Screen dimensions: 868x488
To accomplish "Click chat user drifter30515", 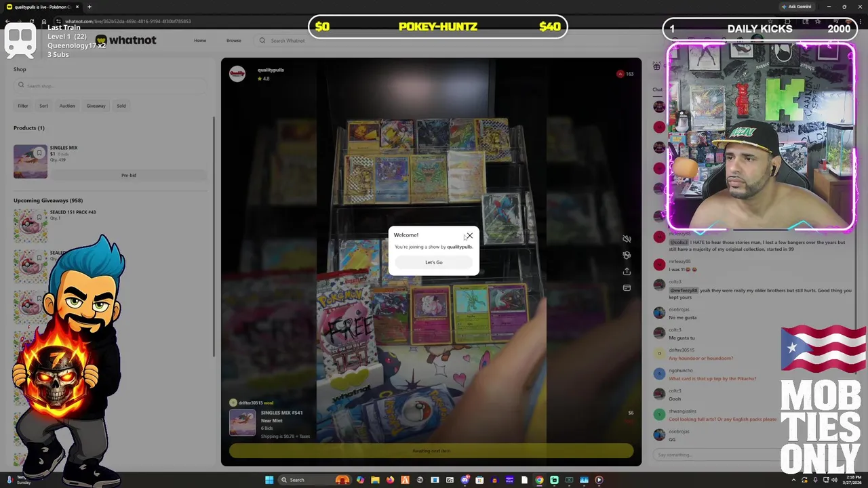I will (682, 350).
